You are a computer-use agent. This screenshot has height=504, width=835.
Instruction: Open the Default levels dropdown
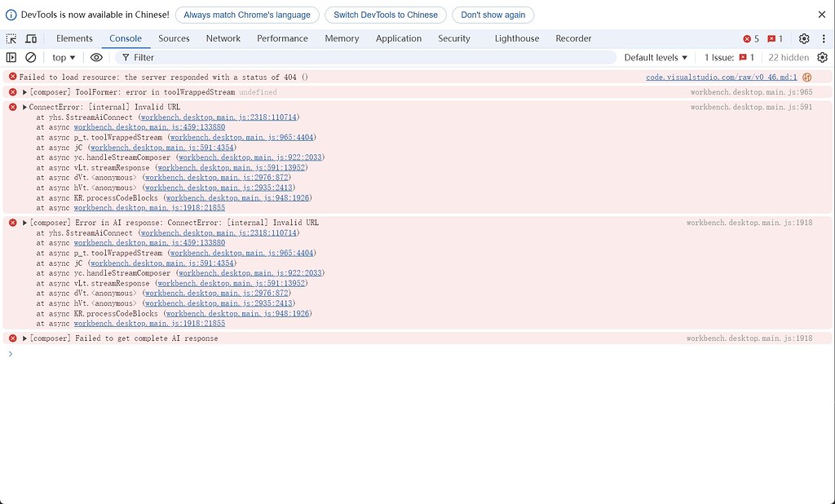[654, 57]
